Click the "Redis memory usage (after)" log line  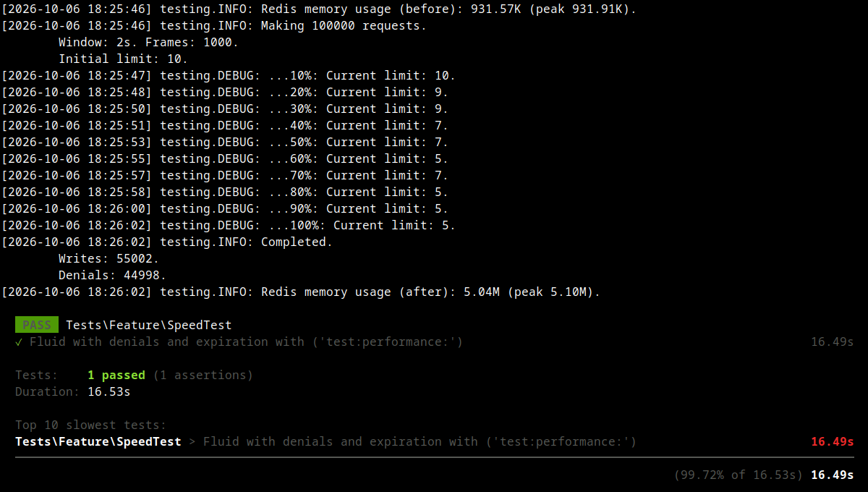pyautogui.click(x=301, y=292)
